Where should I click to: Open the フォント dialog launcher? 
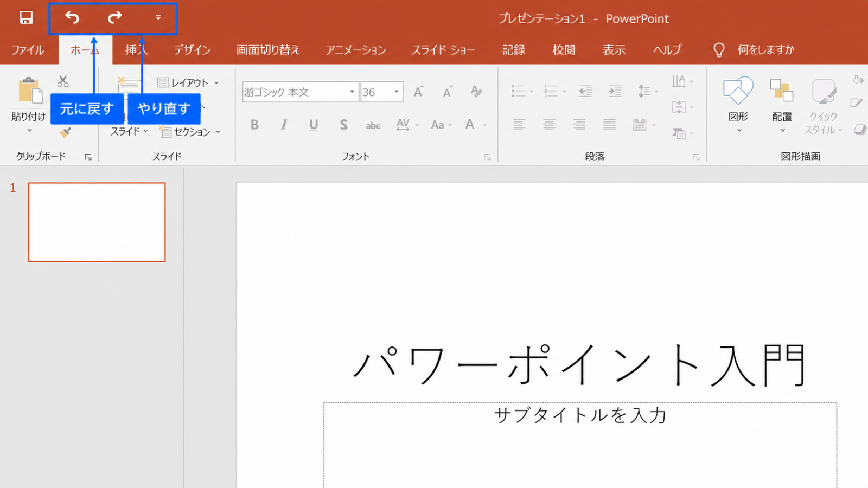tap(488, 157)
